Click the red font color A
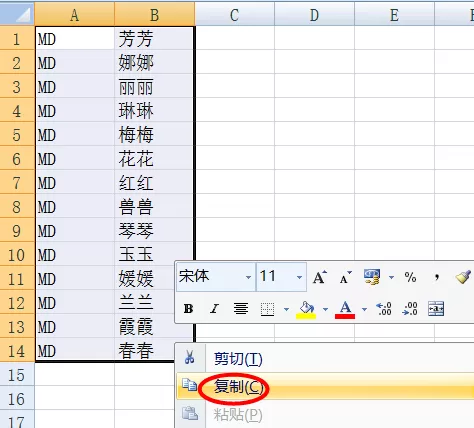 coord(345,310)
